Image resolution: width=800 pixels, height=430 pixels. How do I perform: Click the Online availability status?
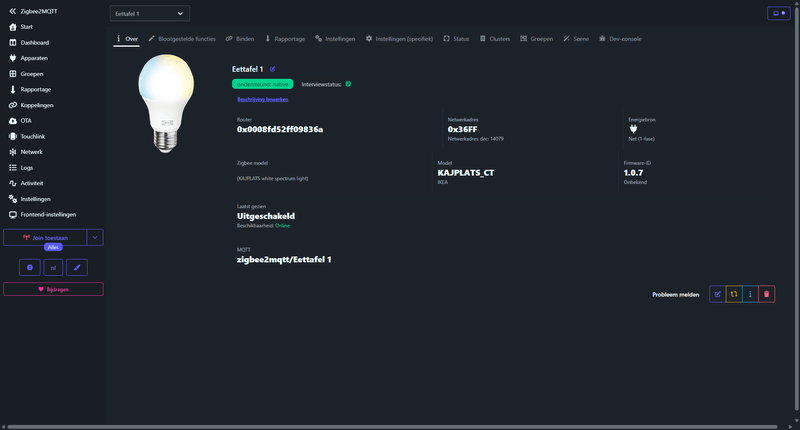coord(283,225)
